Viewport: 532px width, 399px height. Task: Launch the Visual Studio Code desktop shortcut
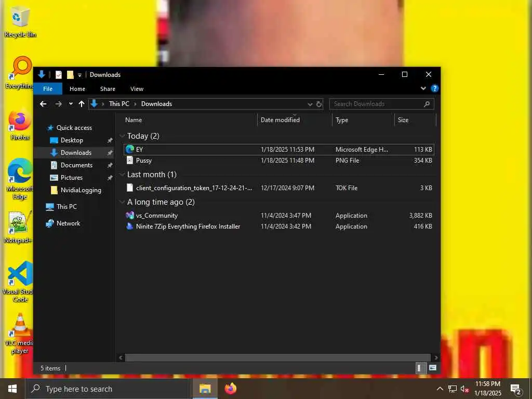coord(19,282)
